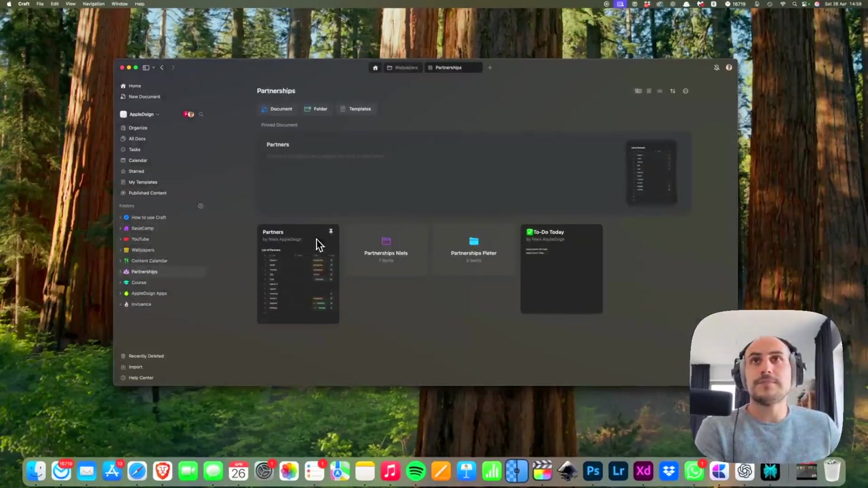Click the back navigation arrow
The width and height of the screenshot is (868, 488).
click(x=161, y=68)
